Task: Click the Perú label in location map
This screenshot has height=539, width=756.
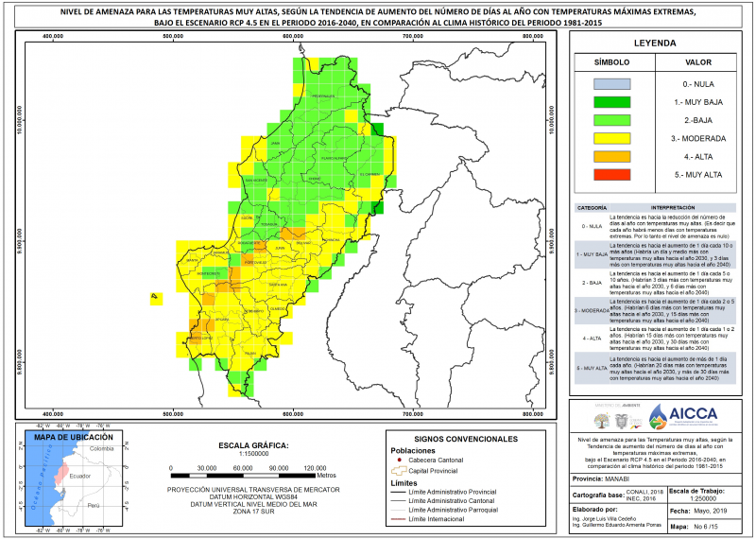Action: 94,506
